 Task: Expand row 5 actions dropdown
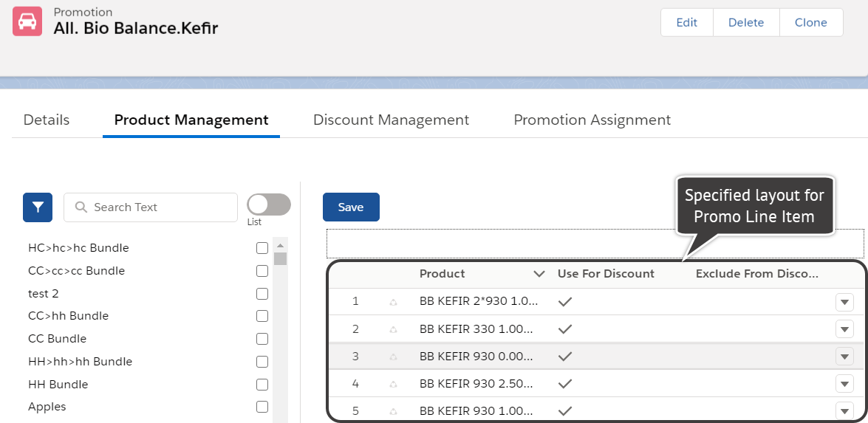tap(844, 411)
